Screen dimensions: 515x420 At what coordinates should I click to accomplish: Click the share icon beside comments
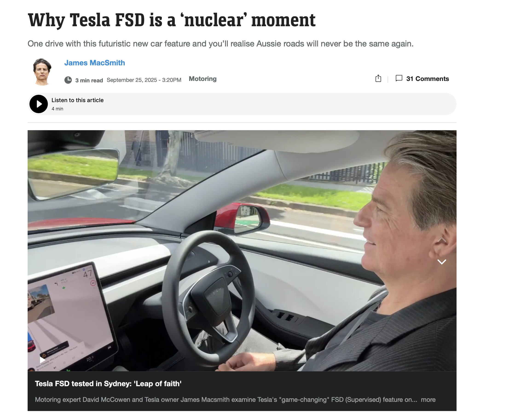click(x=378, y=79)
